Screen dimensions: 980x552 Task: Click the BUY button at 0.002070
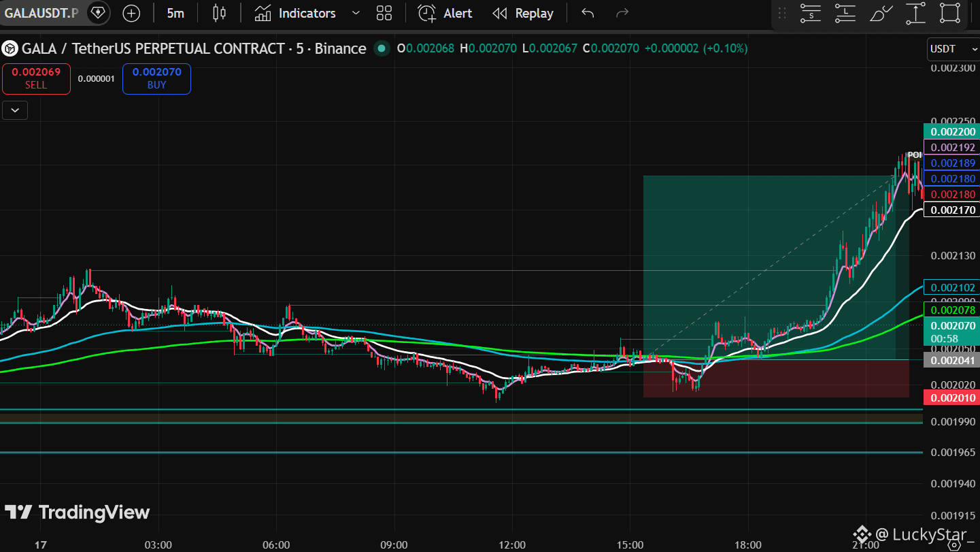pyautogui.click(x=156, y=78)
